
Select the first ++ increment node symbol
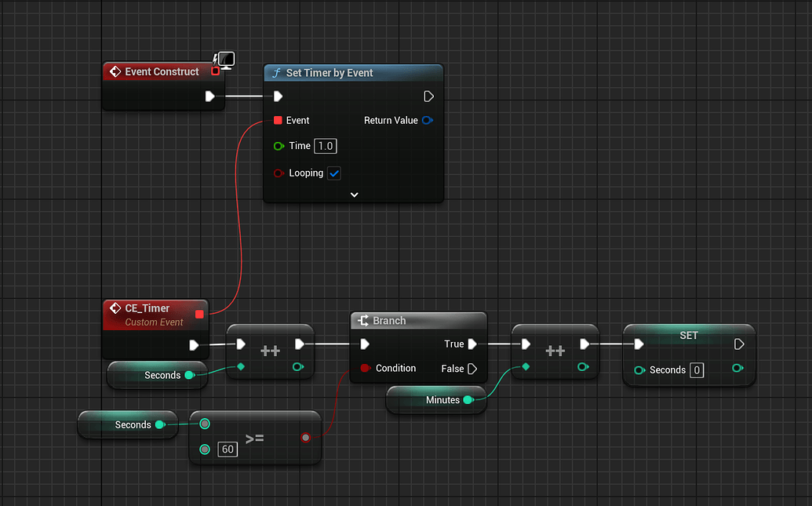(x=271, y=351)
